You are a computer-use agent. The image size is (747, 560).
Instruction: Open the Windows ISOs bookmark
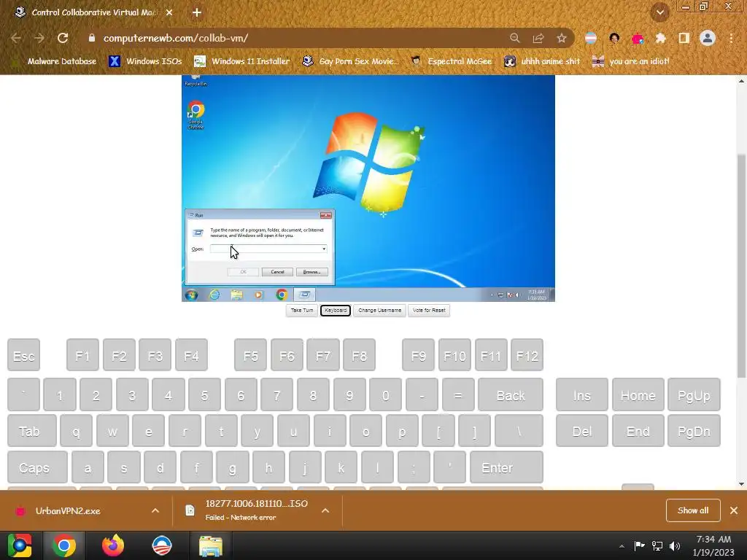click(145, 61)
